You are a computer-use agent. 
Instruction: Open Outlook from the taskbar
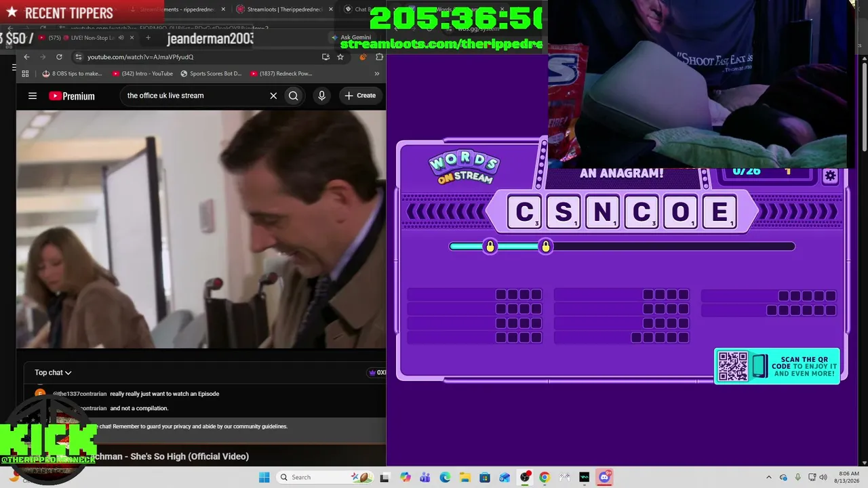point(505,477)
